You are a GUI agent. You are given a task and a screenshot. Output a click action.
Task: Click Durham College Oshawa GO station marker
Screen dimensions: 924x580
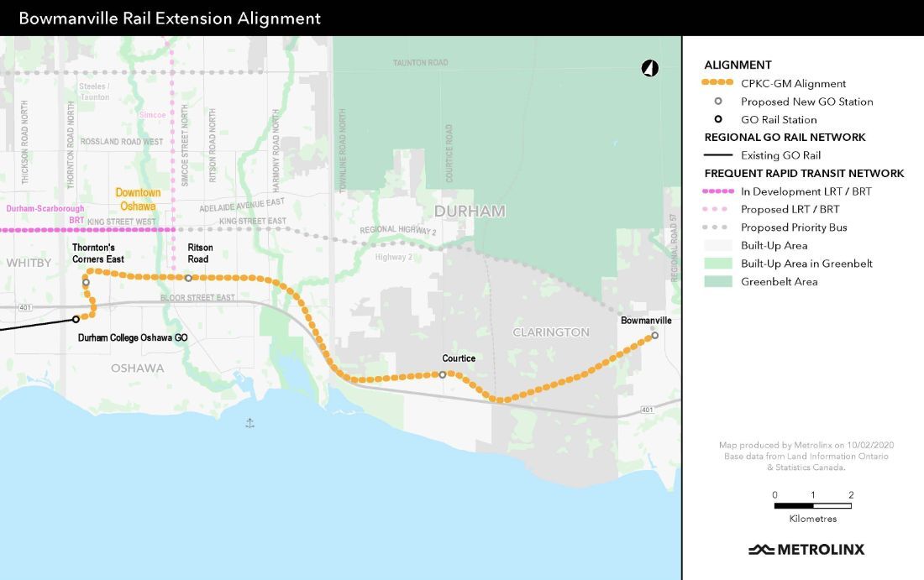[x=76, y=319]
